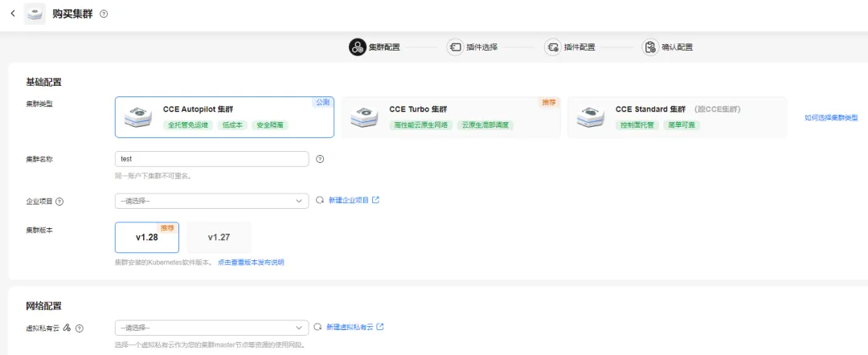Refresh the virtual private cloud list

317,327
